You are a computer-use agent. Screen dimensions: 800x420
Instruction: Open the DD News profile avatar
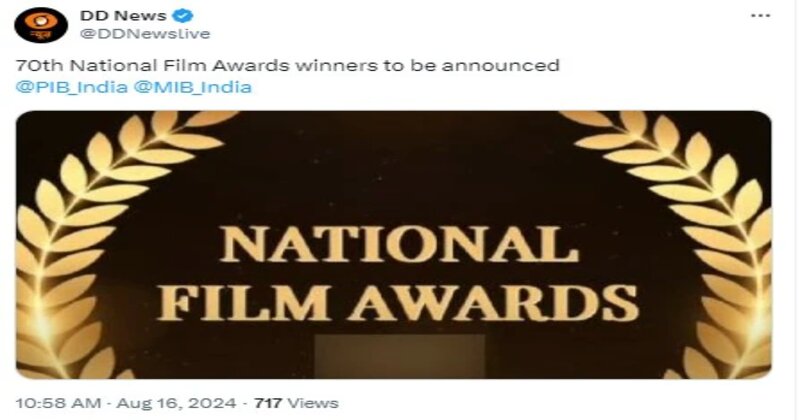[x=41, y=24]
